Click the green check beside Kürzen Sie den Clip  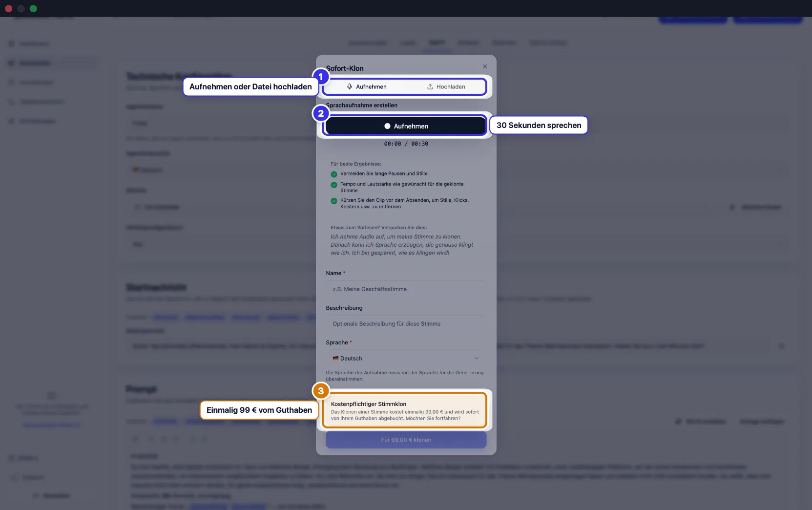334,201
